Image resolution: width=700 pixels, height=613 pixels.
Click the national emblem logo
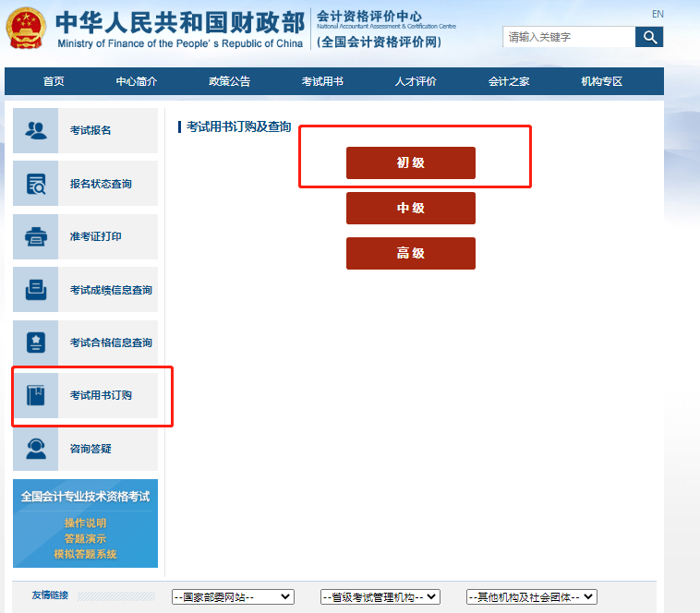27,31
